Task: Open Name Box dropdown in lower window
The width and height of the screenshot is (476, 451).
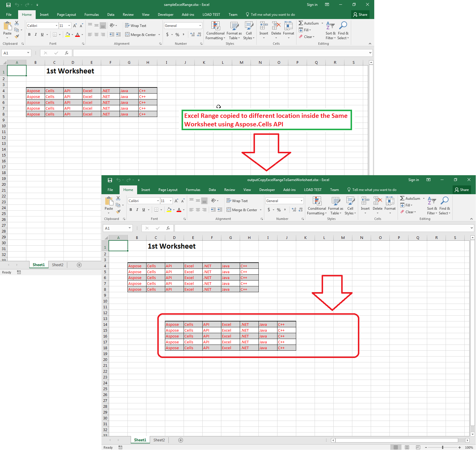Action: coord(130,228)
